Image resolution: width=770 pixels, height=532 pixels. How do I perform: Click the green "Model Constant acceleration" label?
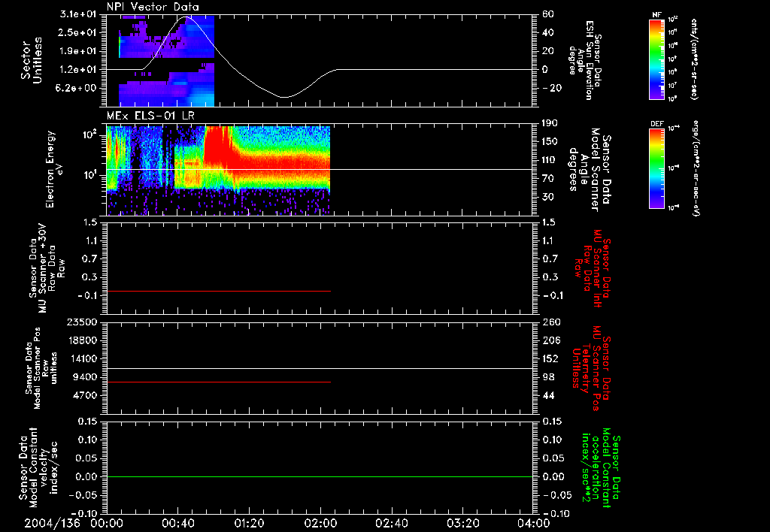602,467
